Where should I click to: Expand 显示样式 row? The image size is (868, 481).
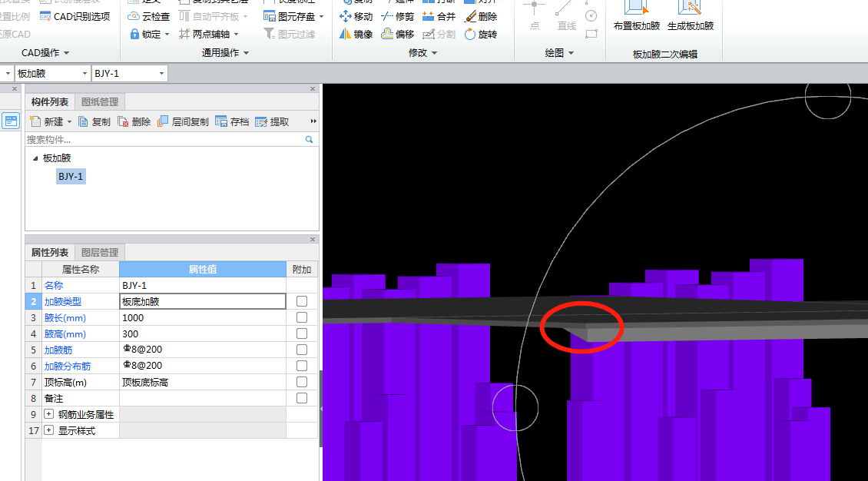point(48,430)
